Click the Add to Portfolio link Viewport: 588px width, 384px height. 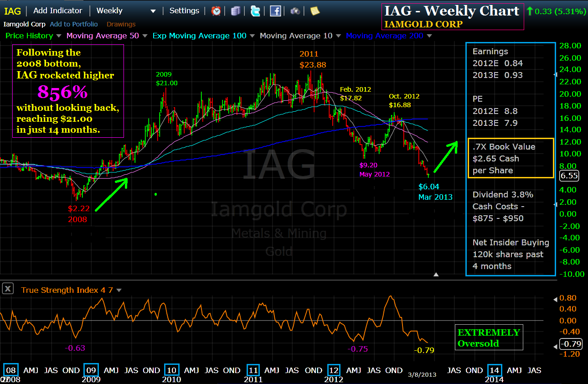click(74, 24)
